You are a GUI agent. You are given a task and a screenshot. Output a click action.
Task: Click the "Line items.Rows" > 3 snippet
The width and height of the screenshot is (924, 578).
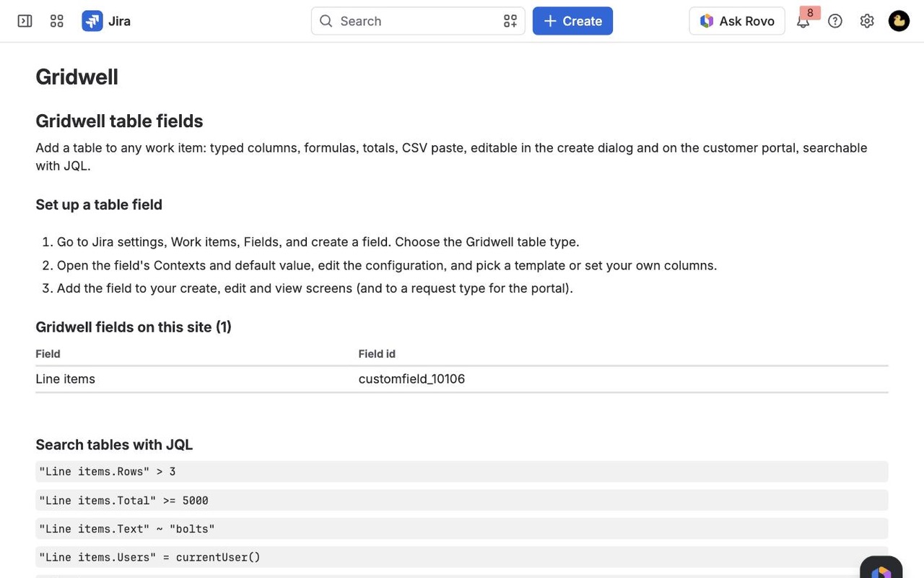(462, 471)
